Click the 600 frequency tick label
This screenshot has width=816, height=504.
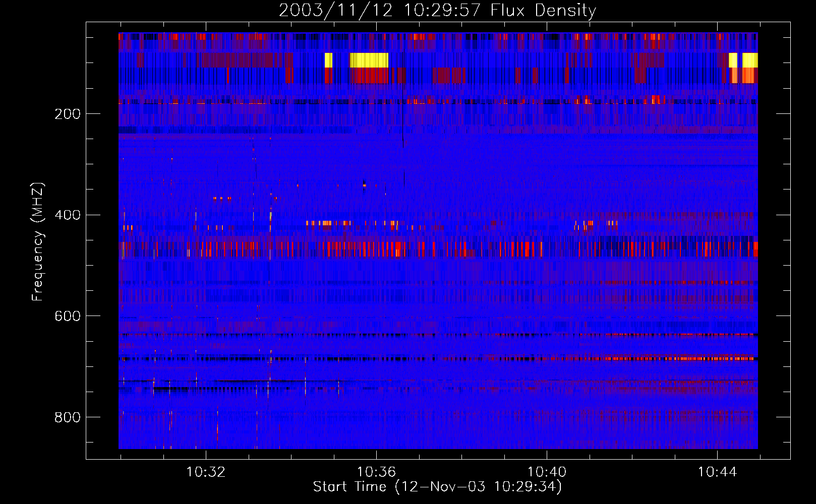pyautogui.click(x=68, y=316)
